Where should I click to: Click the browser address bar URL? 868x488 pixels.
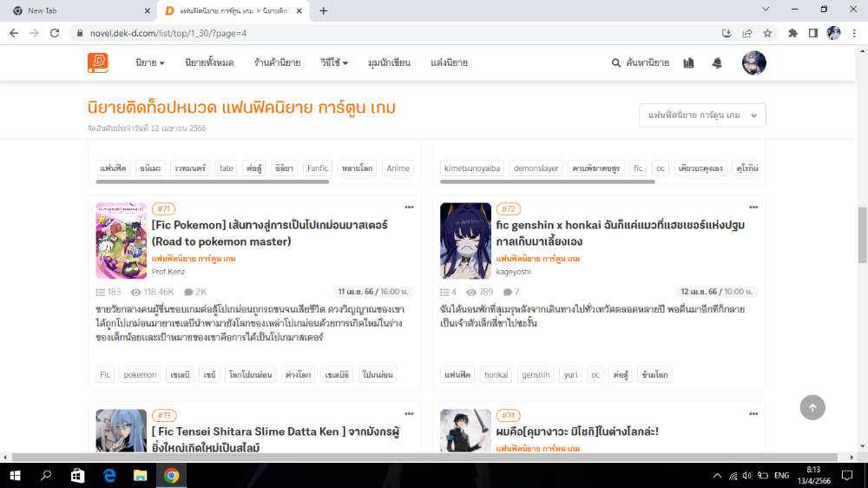[168, 33]
